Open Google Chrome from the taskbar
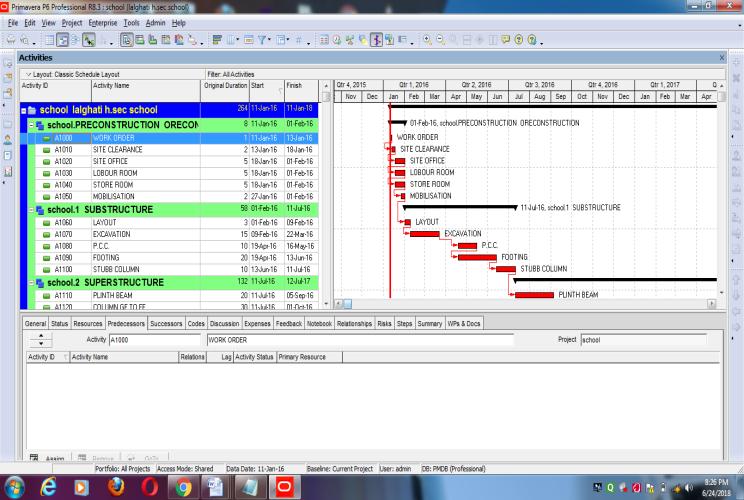This screenshot has height=500, width=744. pyautogui.click(x=183, y=487)
